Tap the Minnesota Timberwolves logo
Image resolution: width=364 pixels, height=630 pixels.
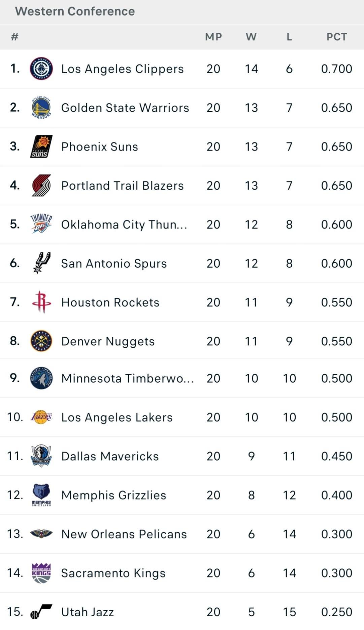[x=41, y=378]
